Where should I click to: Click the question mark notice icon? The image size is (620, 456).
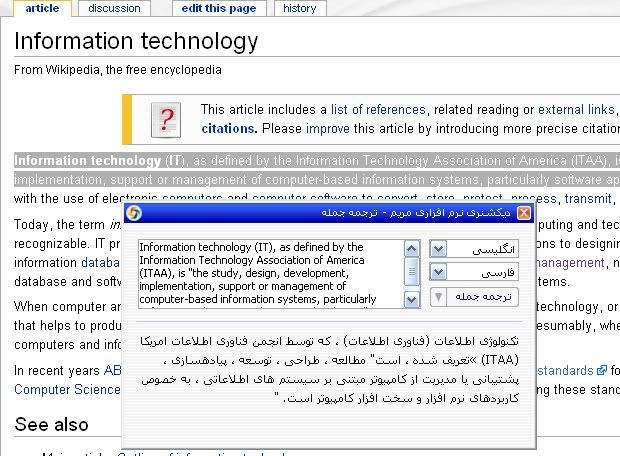click(166, 120)
